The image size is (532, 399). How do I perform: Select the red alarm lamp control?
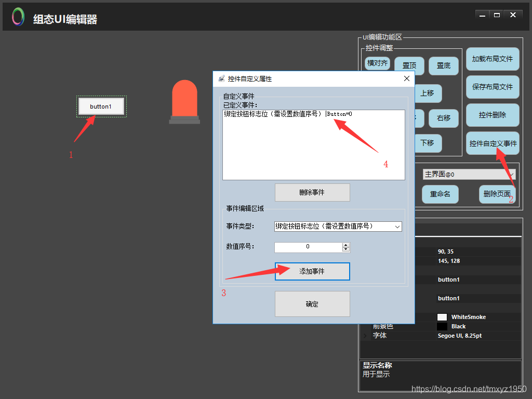click(184, 102)
